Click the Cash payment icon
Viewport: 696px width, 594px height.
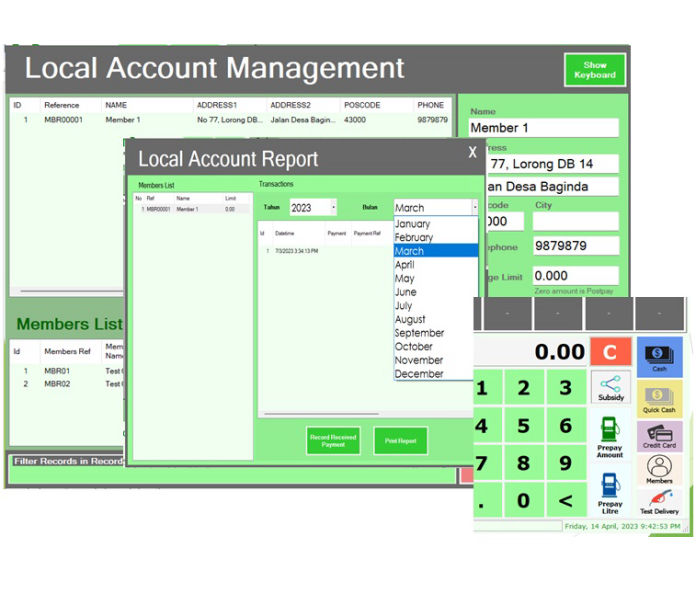659,355
